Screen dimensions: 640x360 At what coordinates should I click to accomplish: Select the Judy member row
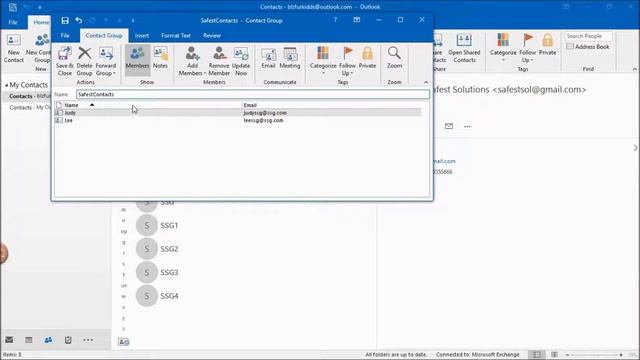tap(238, 113)
